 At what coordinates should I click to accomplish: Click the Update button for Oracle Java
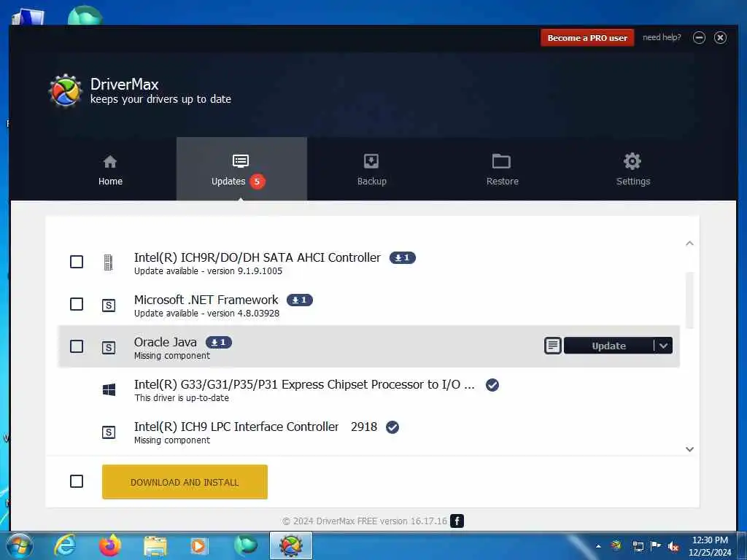pyautogui.click(x=608, y=346)
